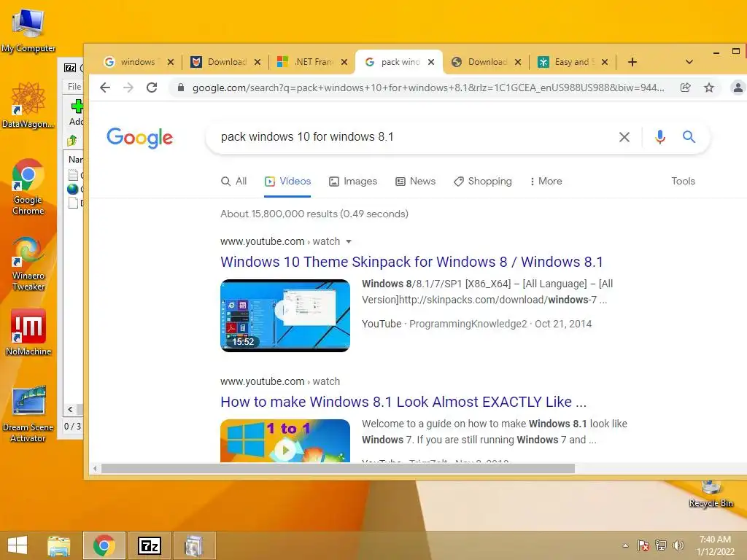Screen dimensions: 747x560
Task: Clear the Google search box text
Action: 624,137
